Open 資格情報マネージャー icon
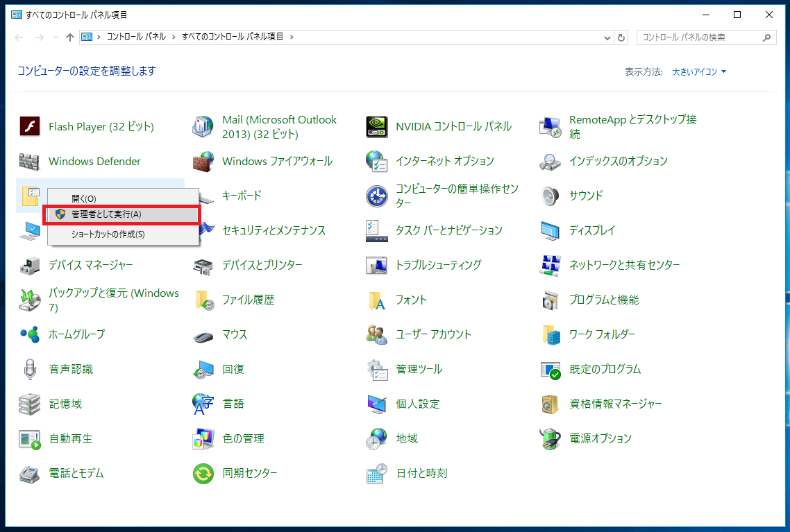 [x=551, y=404]
